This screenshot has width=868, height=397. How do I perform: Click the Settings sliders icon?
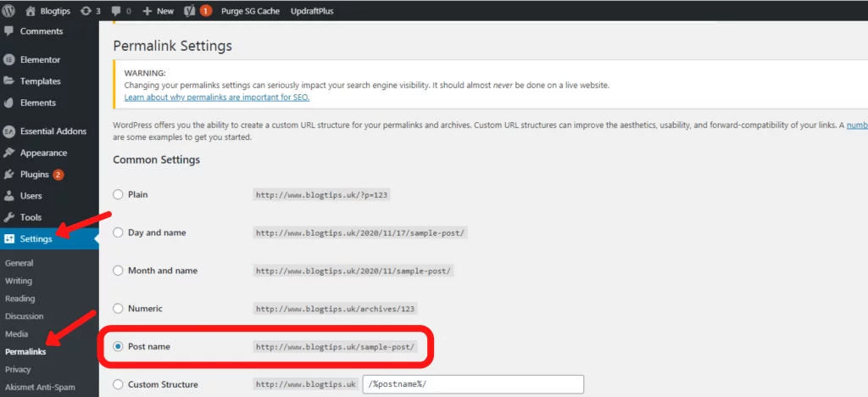pyautogui.click(x=8, y=239)
